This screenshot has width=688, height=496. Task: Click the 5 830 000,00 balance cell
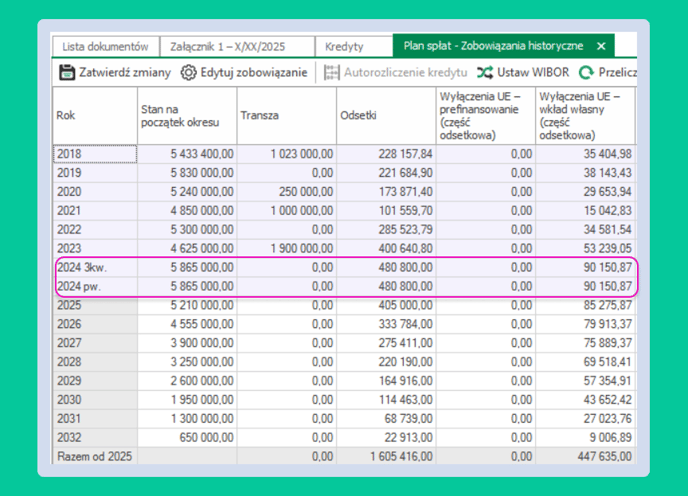point(187,173)
